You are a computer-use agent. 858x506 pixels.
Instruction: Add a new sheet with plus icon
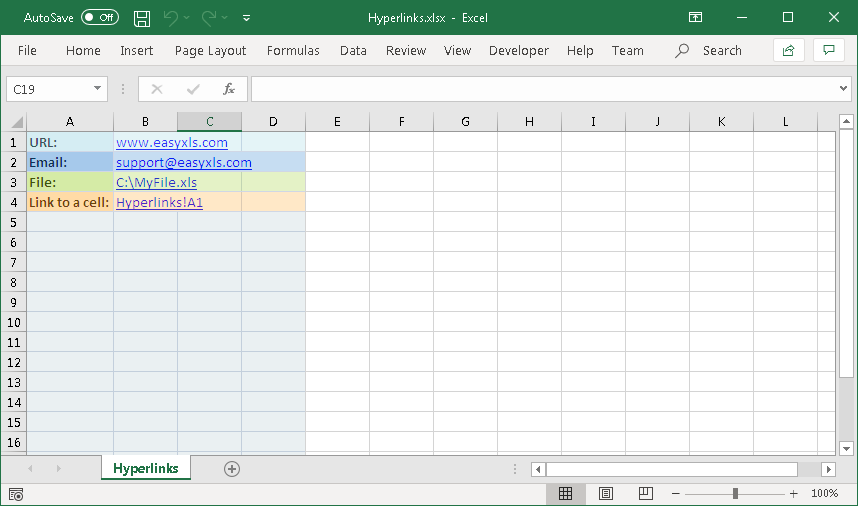coord(232,468)
